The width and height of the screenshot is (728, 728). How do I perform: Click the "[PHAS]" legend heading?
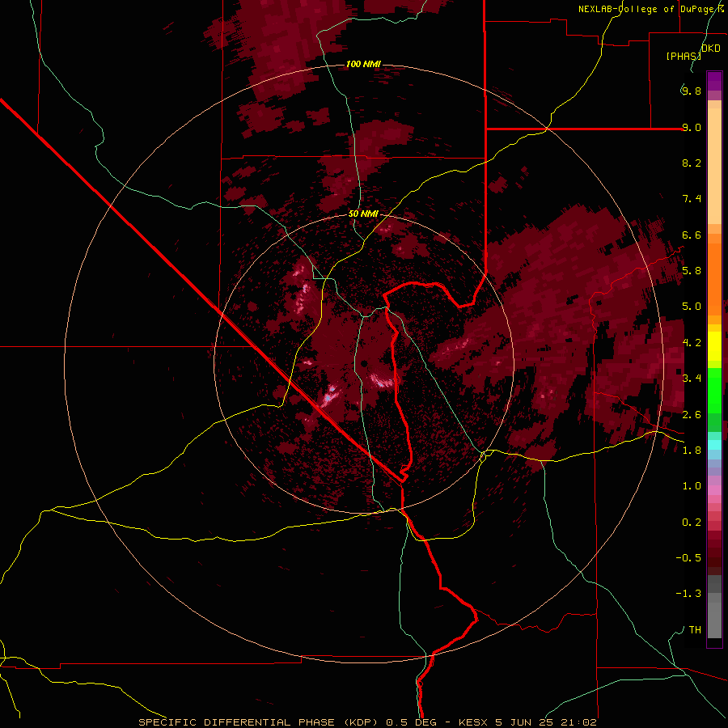click(684, 57)
